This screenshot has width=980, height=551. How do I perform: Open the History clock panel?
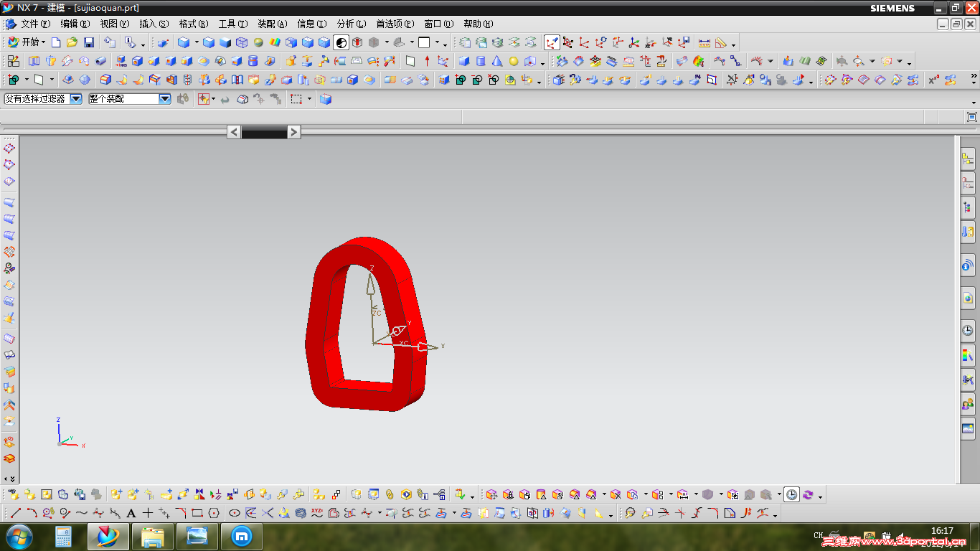click(x=968, y=330)
